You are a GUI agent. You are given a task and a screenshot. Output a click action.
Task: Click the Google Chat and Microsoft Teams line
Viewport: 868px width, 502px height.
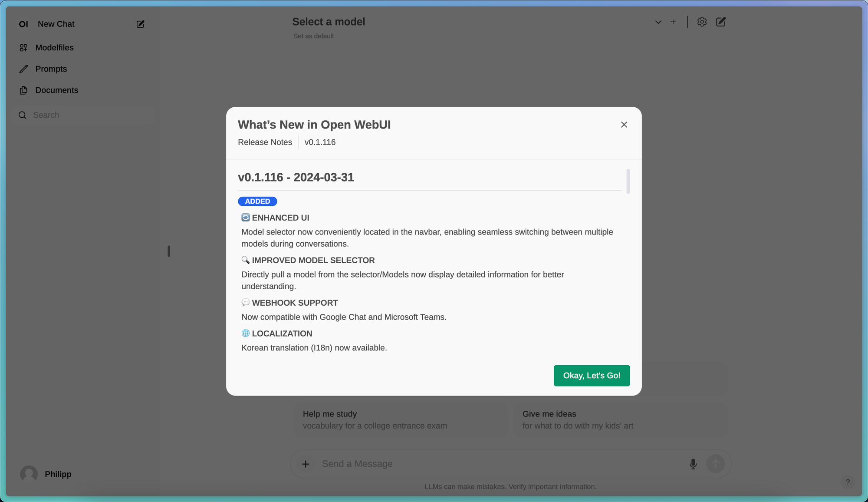[x=344, y=317]
